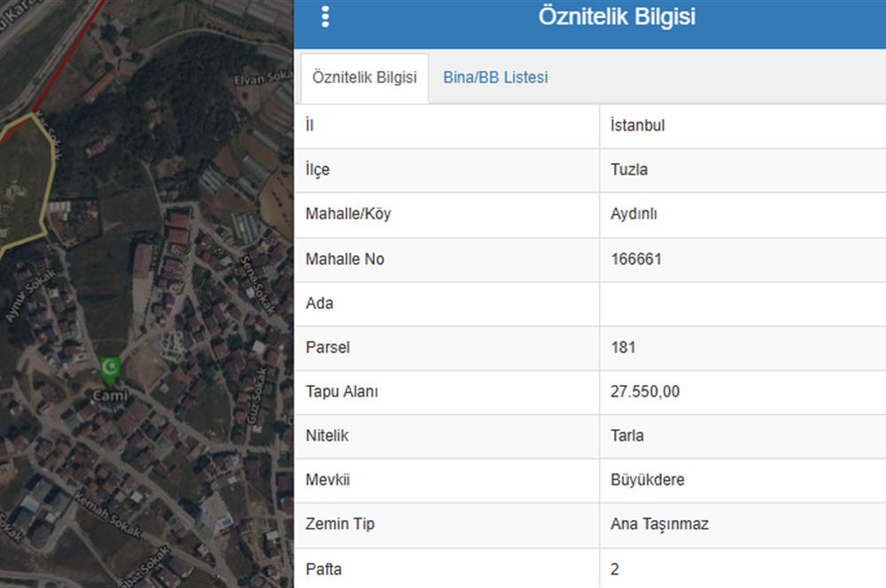Click the Parsel value 181
The height and width of the screenshot is (588, 886).
click(623, 347)
